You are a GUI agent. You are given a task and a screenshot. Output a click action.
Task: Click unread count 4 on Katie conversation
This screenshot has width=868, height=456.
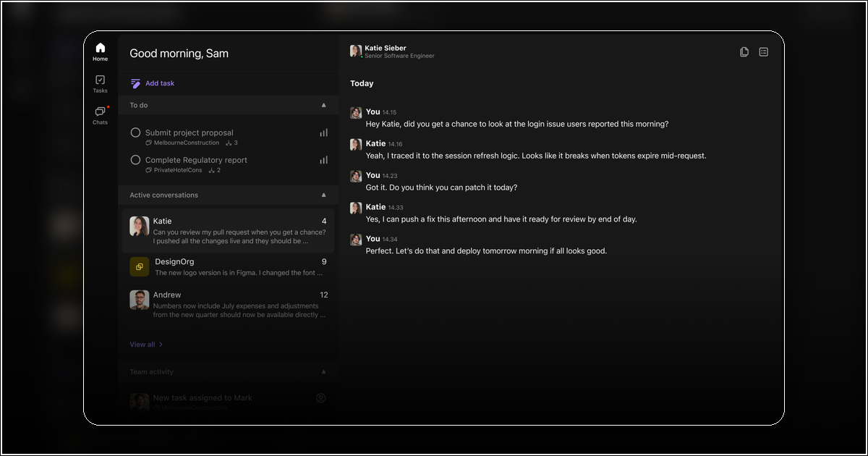click(324, 221)
